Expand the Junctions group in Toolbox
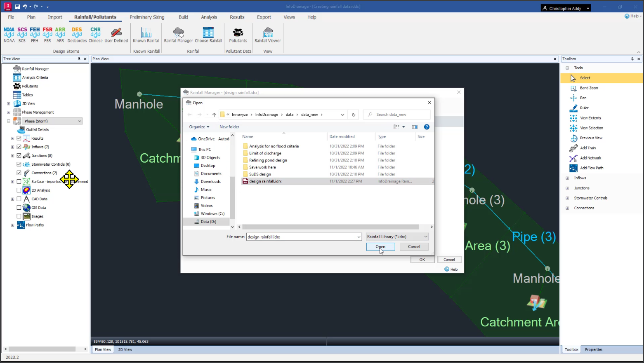 click(567, 188)
